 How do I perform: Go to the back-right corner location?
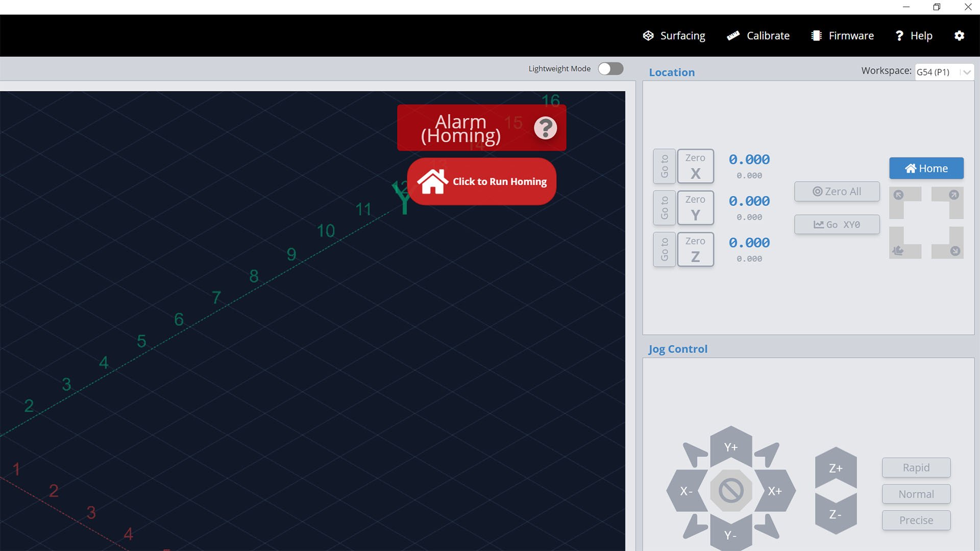point(953,195)
